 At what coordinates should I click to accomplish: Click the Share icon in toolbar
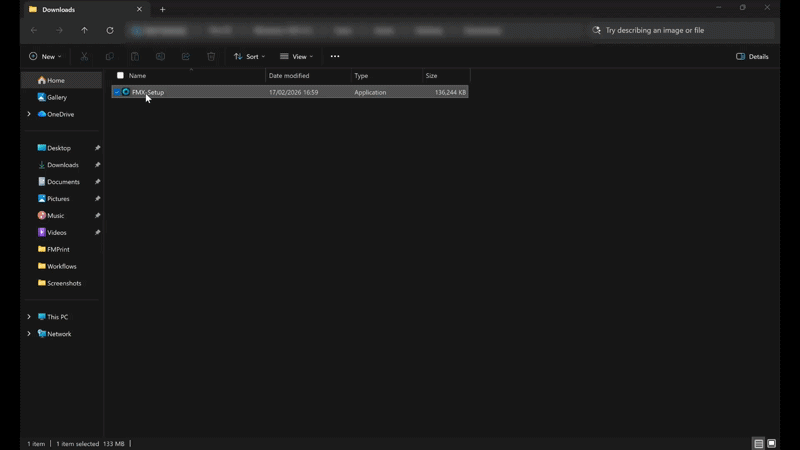coord(185,57)
